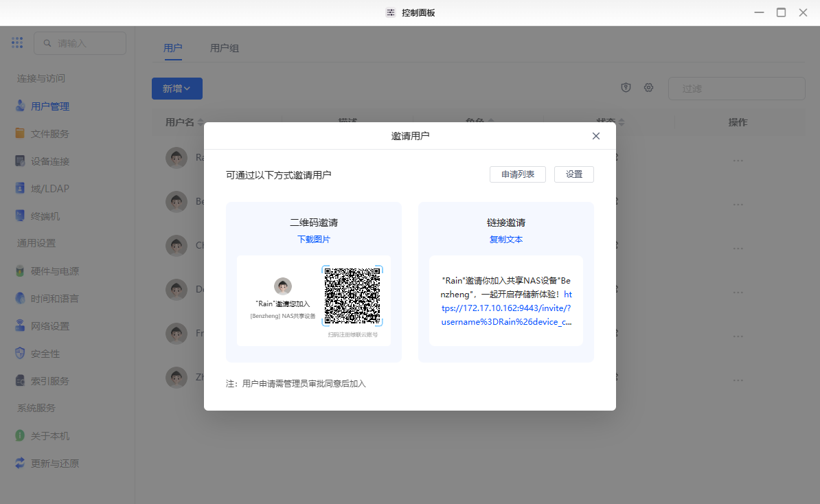820x504 pixels.
Task: Click the 操作 column header
Action: click(x=738, y=122)
